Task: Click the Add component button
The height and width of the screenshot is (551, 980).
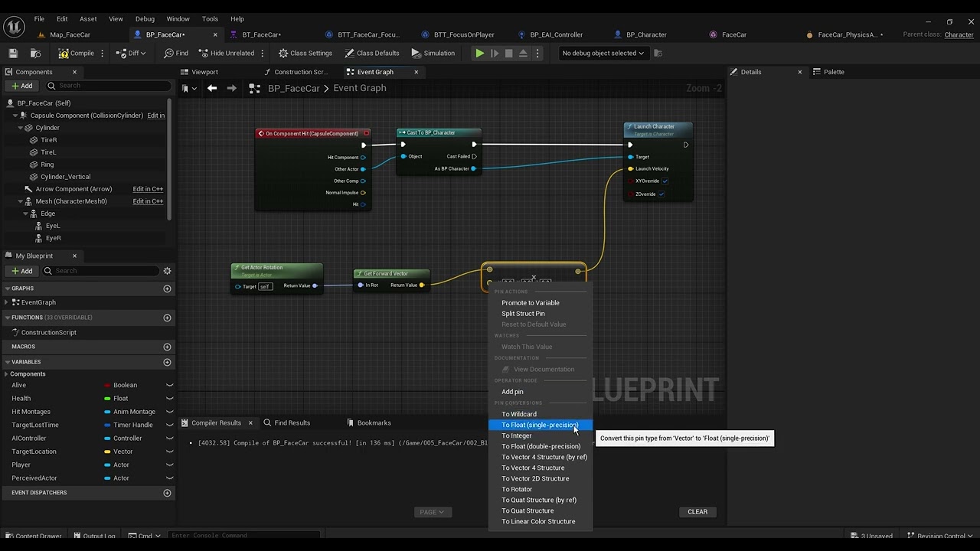Action: [21, 86]
